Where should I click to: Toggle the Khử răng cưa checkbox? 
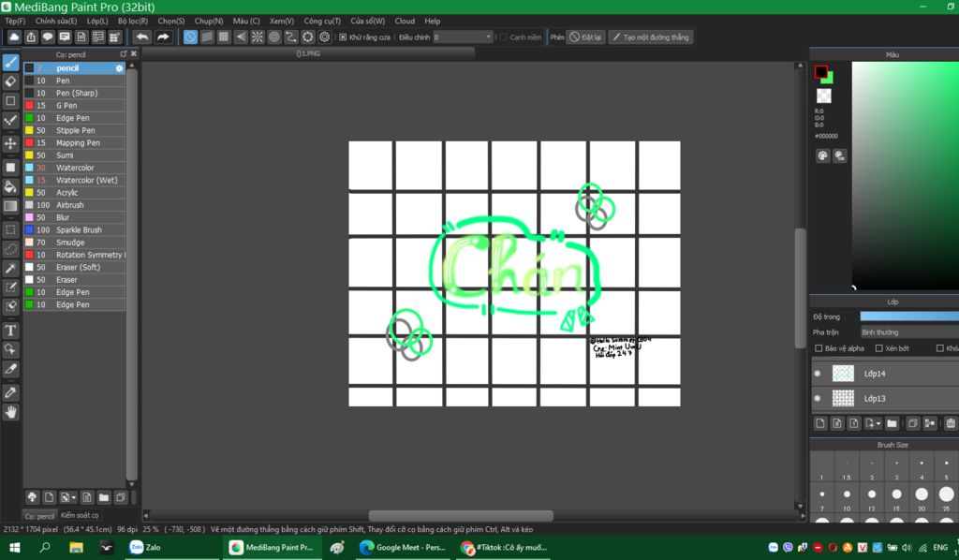pos(343,37)
